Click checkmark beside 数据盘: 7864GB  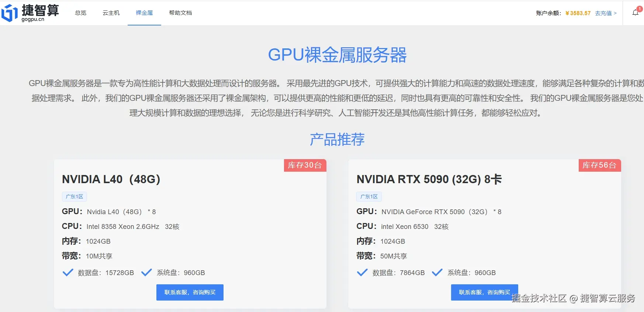362,272
